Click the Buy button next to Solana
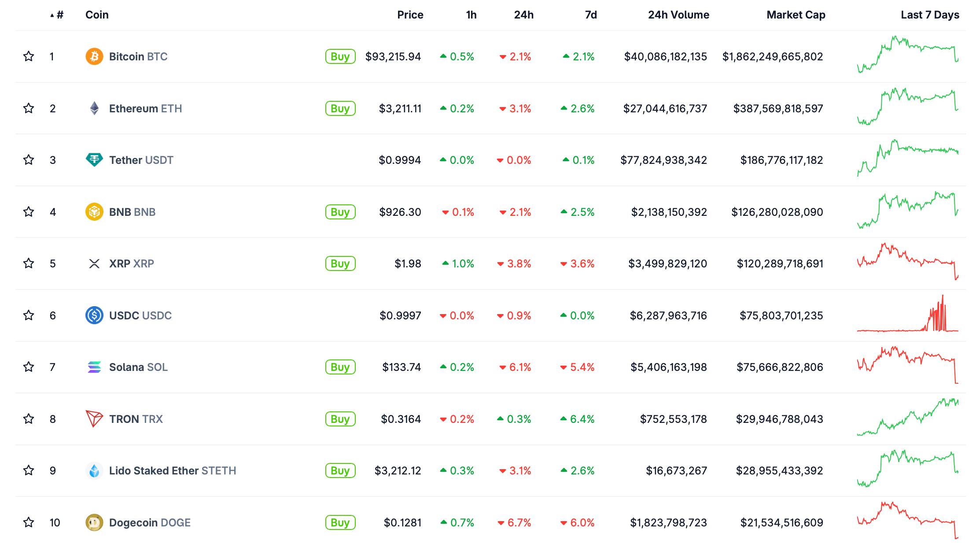 [340, 367]
